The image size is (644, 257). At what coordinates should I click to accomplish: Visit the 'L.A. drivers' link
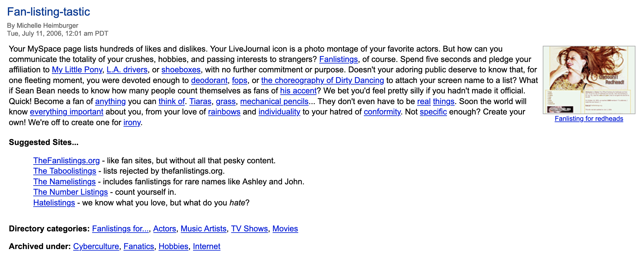pos(127,70)
